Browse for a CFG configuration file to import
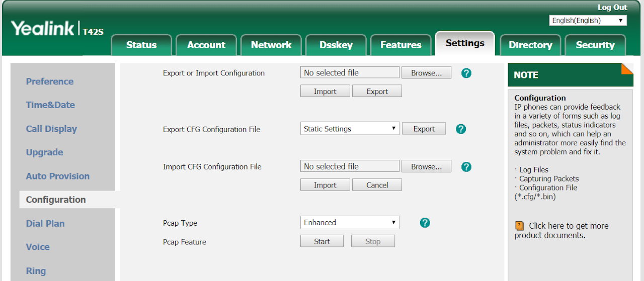 tap(426, 166)
